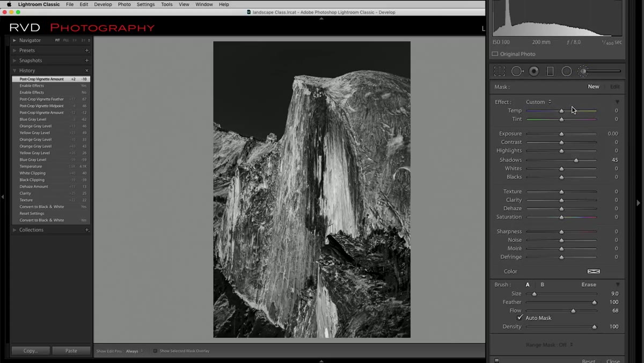Set Navigator zoom to FIT

click(x=57, y=40)
